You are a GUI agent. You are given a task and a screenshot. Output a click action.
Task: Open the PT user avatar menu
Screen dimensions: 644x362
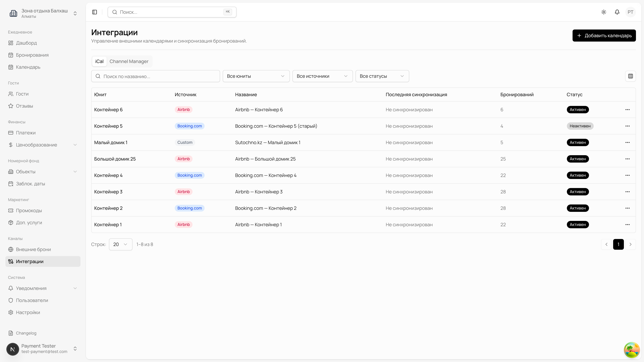tap(630, 12)
